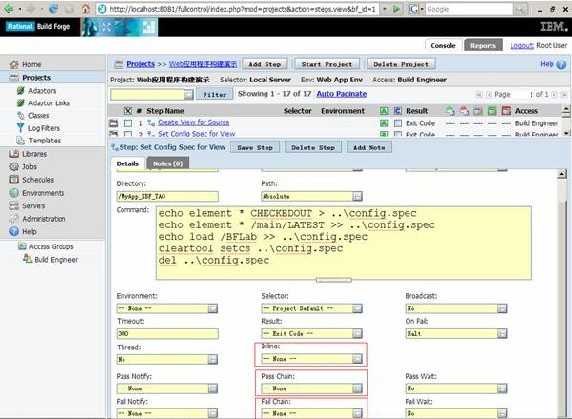
Task: Click the Auto Paginate link
Action: [342, 94]
